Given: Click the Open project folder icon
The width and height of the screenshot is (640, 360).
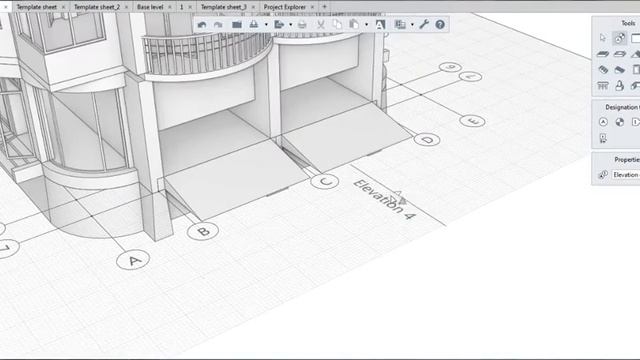Looking at the screenshot, I should pyautogui.click(x=237, y=25).
